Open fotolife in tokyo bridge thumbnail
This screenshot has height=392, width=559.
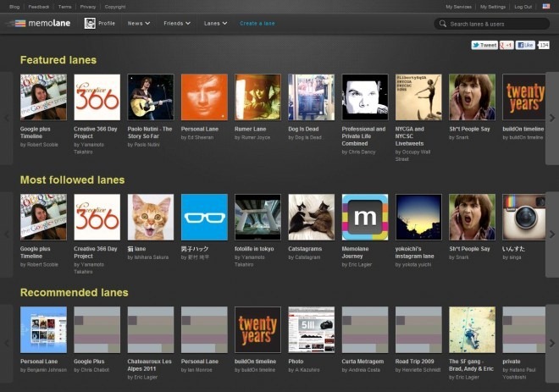tap(257, 217)
